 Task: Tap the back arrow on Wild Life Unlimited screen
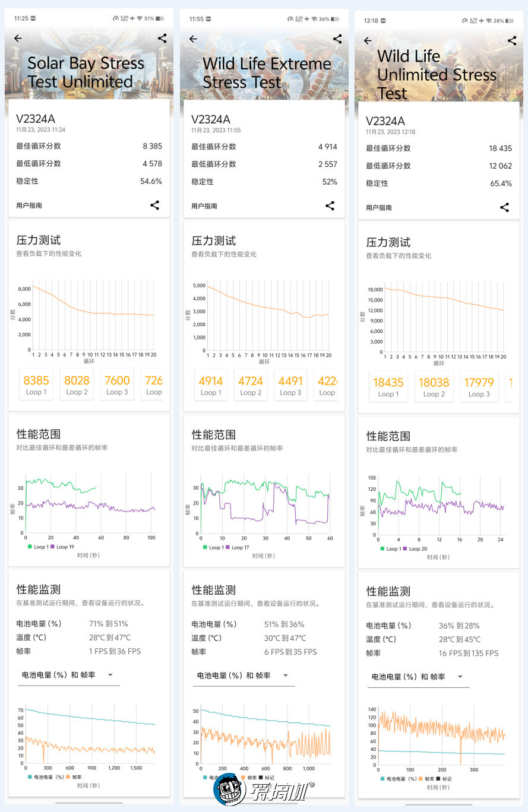coord(368,40)
